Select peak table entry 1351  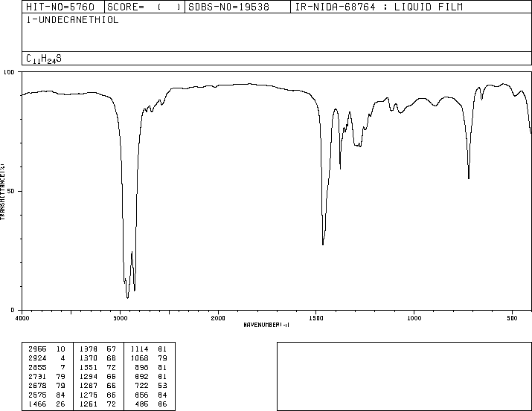(x=89, y=367)
